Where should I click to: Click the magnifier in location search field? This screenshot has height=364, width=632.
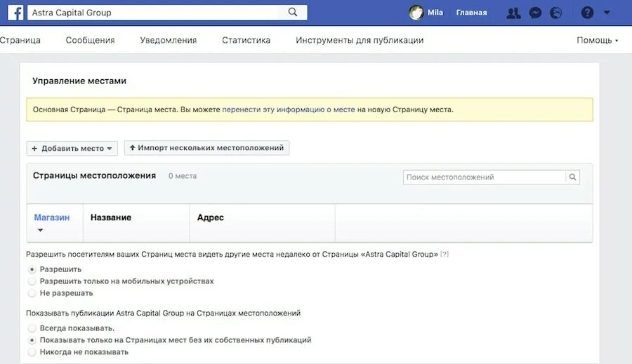click(572, 177)
